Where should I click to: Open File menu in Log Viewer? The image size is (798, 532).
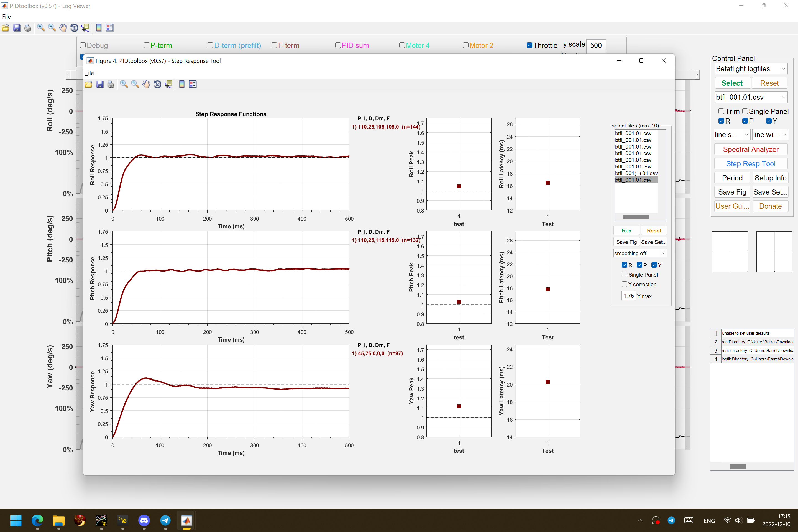pos(6,16)
